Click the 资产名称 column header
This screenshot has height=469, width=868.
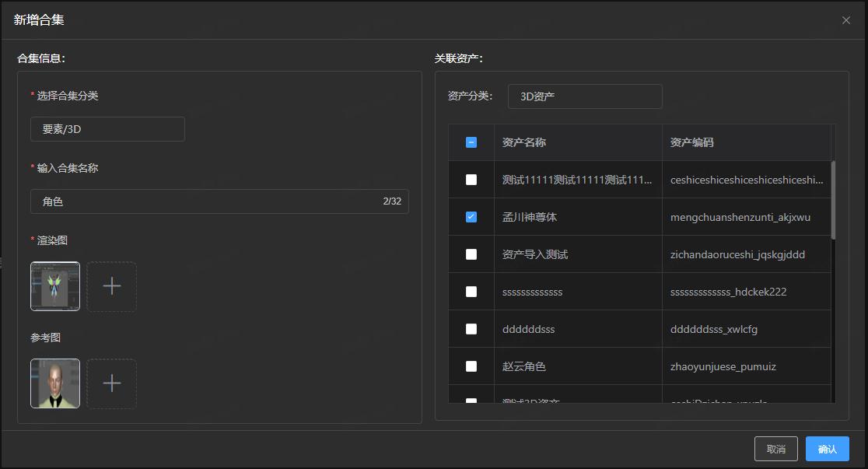[x=524, y=142]
